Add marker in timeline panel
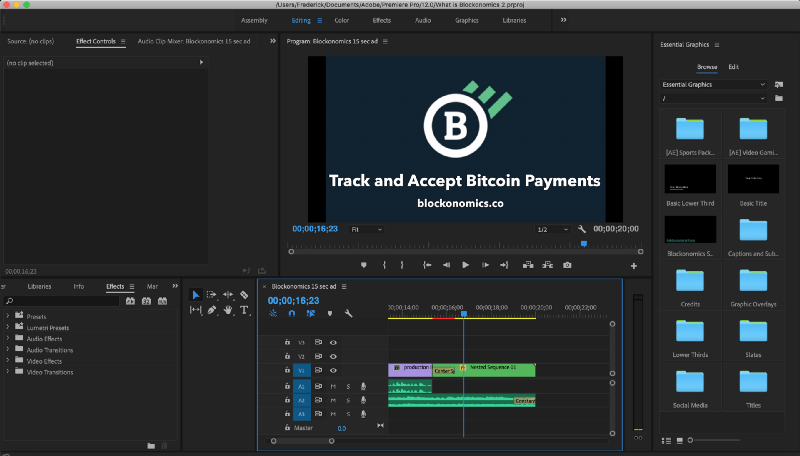Viewport: 800px width, 456px height. [330, 313]
